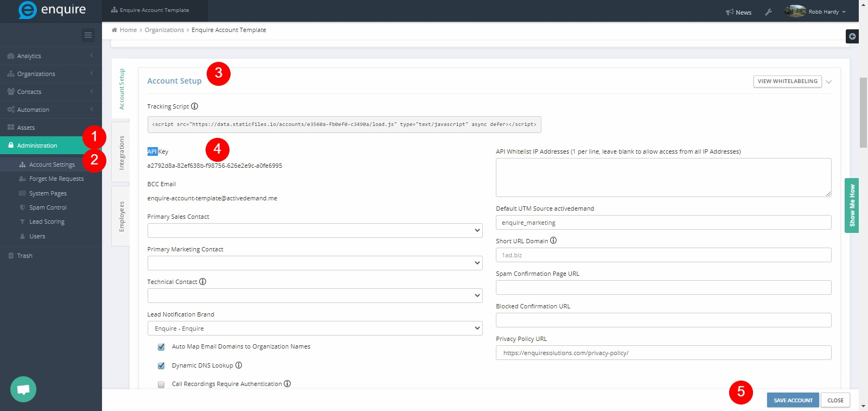Click the Trash icon in sidebar
868x411 pixels.
(x=11, y=256)
